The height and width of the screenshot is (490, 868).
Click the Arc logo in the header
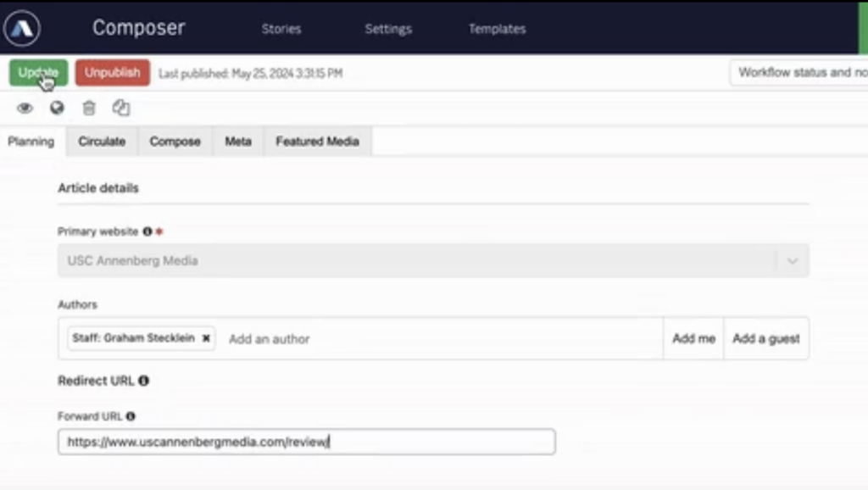[x=21, y=28]
